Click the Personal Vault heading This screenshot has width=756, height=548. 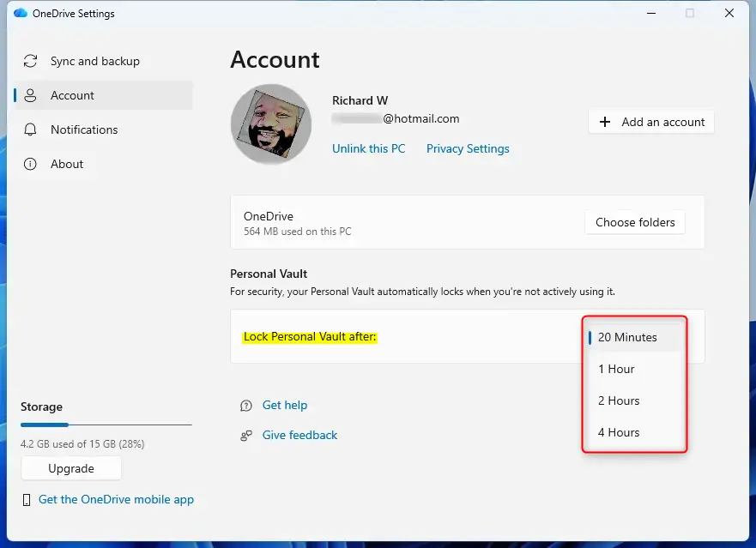269,274
